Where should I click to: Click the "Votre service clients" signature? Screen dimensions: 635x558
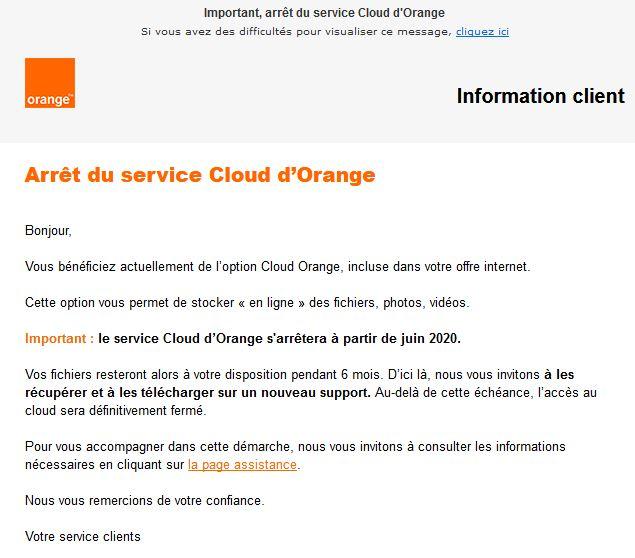point(83,537)
